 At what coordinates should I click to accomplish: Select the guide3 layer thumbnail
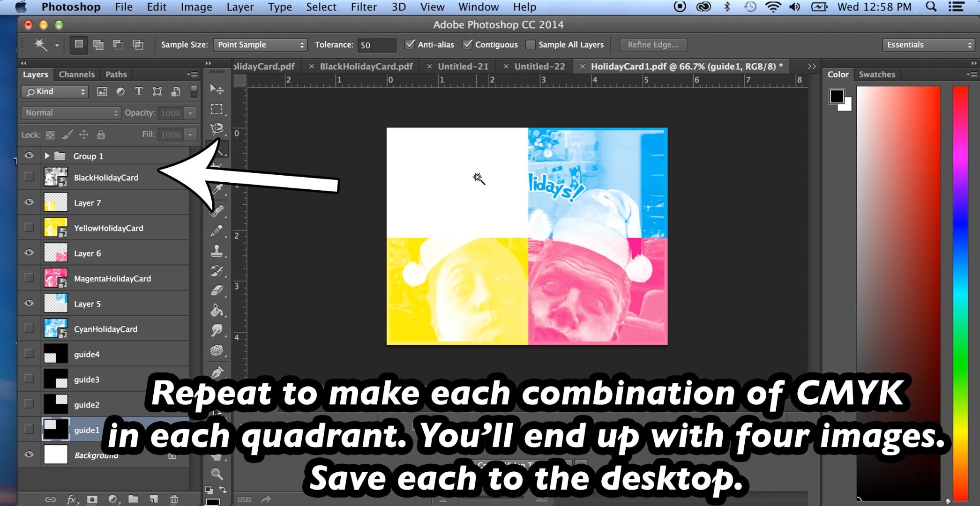point(56,379)
